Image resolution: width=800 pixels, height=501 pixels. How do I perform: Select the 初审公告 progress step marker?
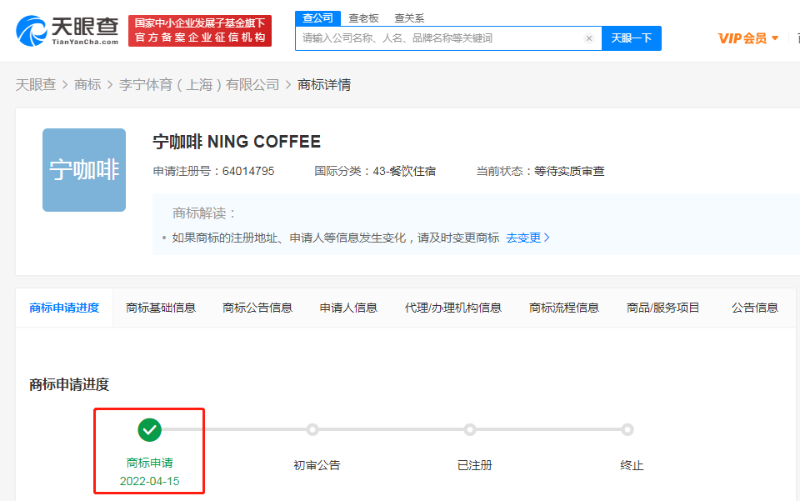tap(312, 430)
